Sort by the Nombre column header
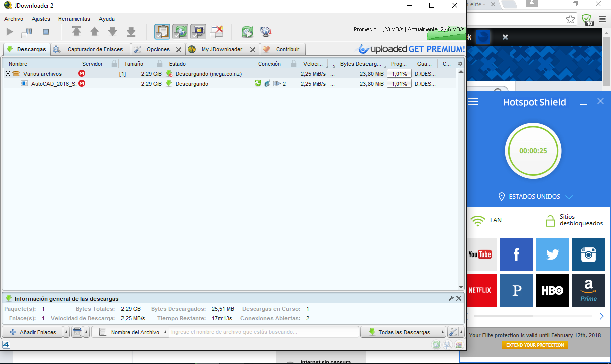 pyautogui.click(x=39, y=64)
